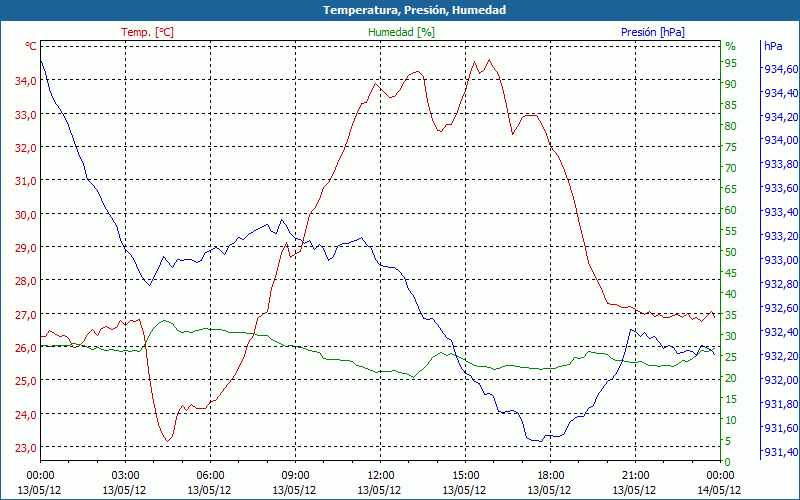This screenshot has height=500, width=800.
Task: Click the '933,20' pressure axis value
Action: pos(781,236)
